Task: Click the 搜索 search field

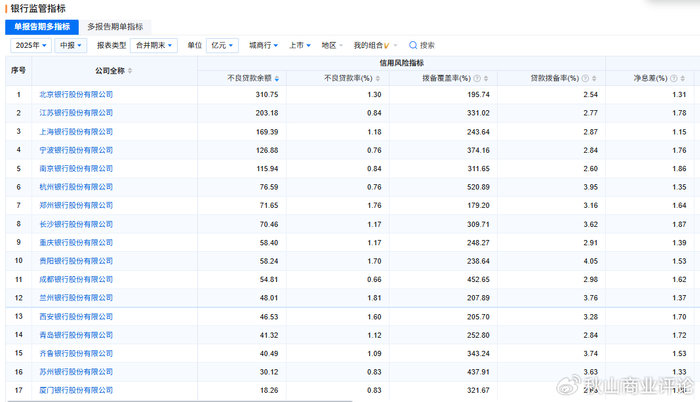Action: [x=428, y=45]
